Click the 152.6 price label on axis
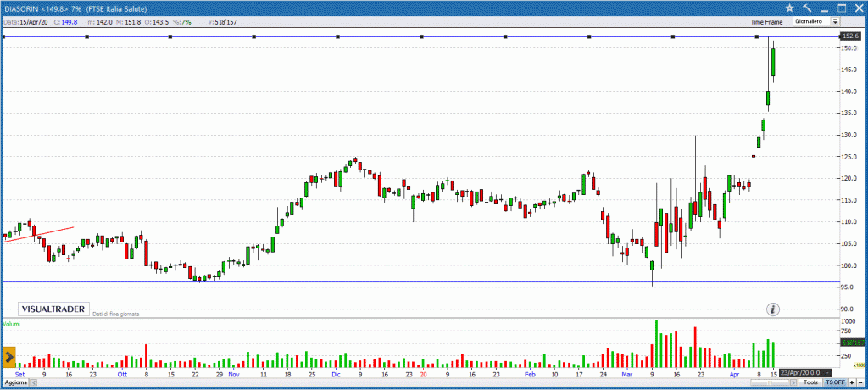The height and width of the screenshot is (390, 868). coord(849,36)
